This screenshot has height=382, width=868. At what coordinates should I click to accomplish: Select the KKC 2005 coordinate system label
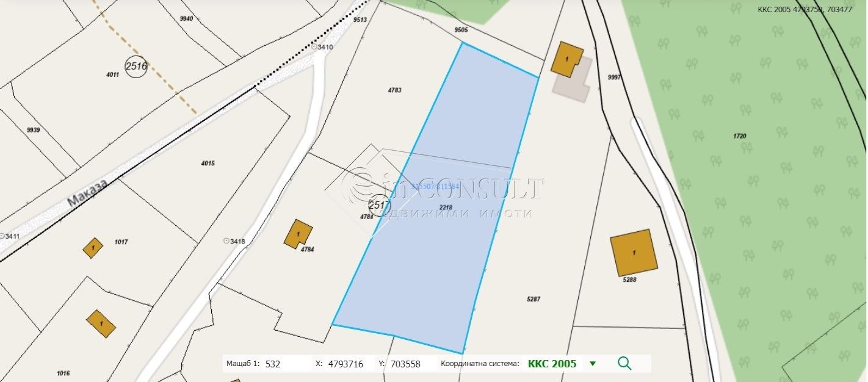click(552, 364)
